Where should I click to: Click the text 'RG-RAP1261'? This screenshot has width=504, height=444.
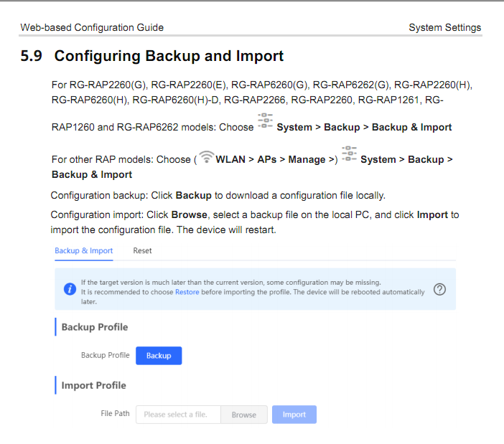(x=388, y=100)
